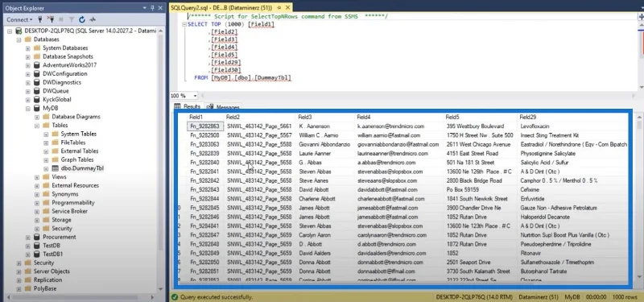The width and height of the screenshot is (644, 302).
Task: Pin the SQLQuery2.sql document tab
Action: pyautogui.click(x=279, y=8)
